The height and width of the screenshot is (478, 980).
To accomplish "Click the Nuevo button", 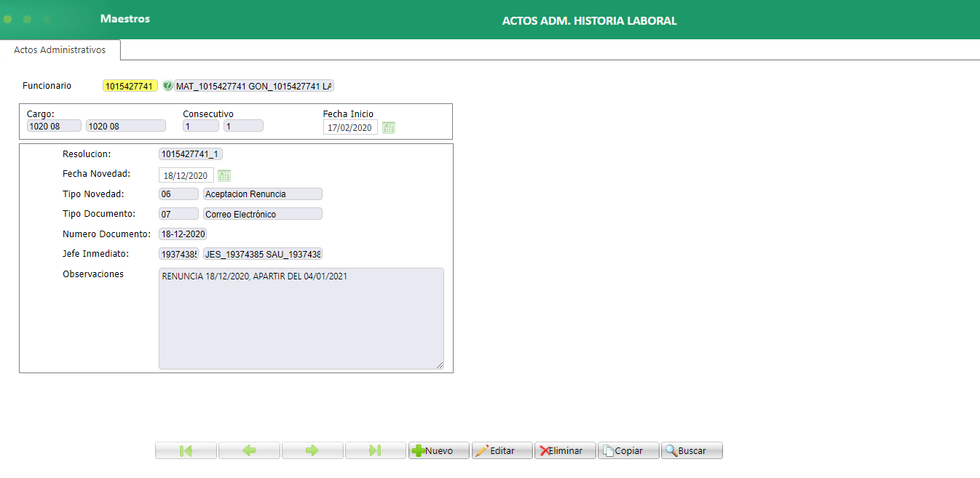I will 439,451.
